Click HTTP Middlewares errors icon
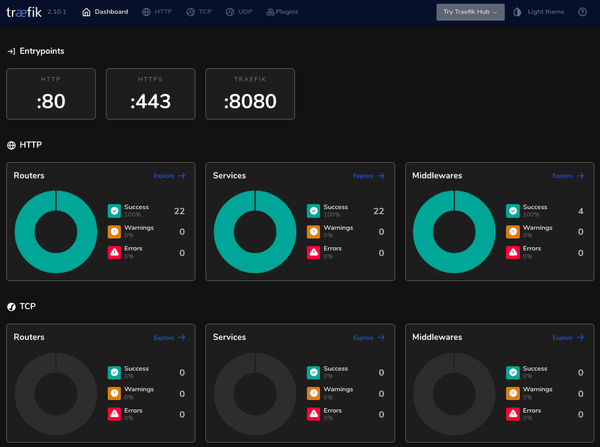 513,252
